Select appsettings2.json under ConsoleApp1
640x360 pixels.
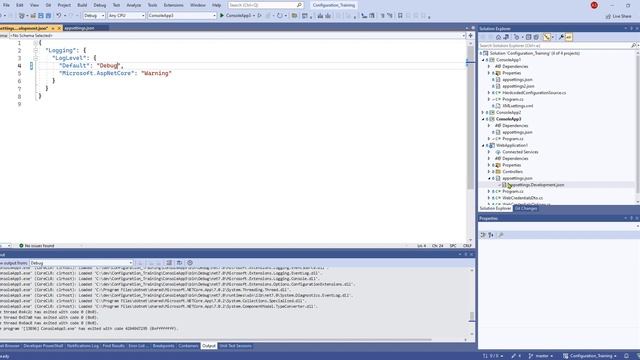pyautogui.click(x=518, y=86)
